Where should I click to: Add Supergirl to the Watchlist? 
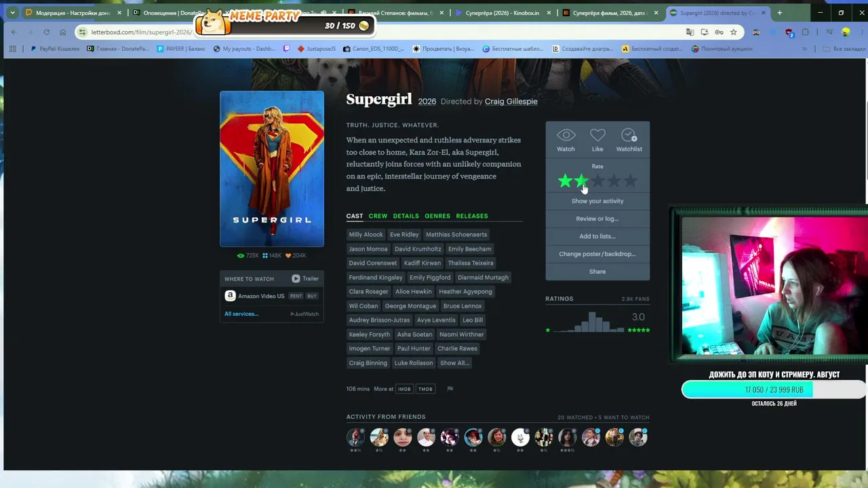pyautogui.click(x=629, y=140)
